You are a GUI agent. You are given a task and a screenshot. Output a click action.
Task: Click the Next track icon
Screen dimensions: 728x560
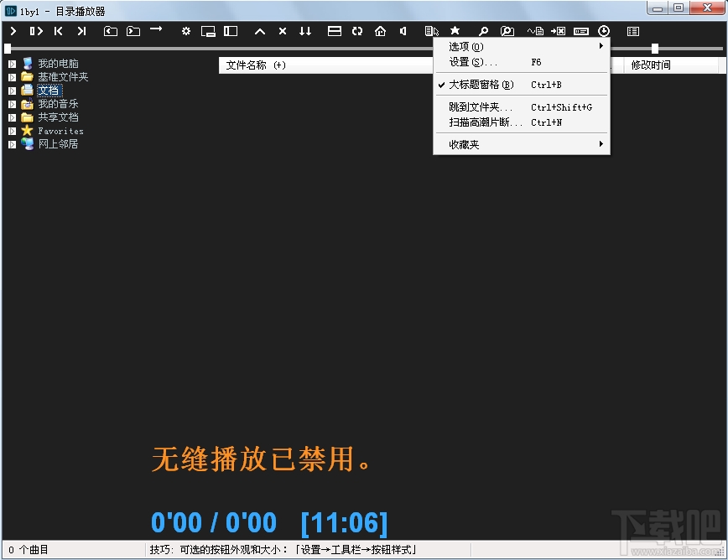(81, 31)
